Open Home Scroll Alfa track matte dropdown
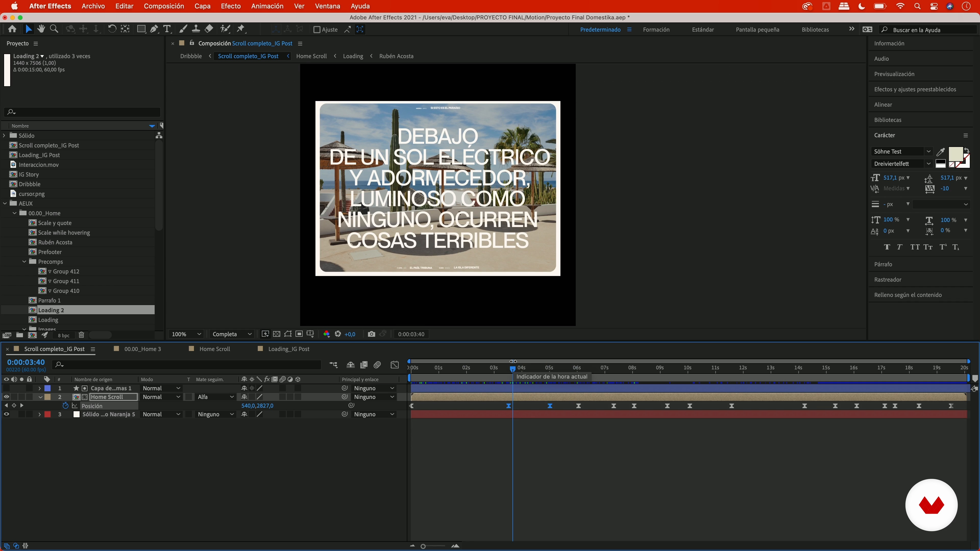This screenshot has height=551, width=980. (x=215, y=397)
